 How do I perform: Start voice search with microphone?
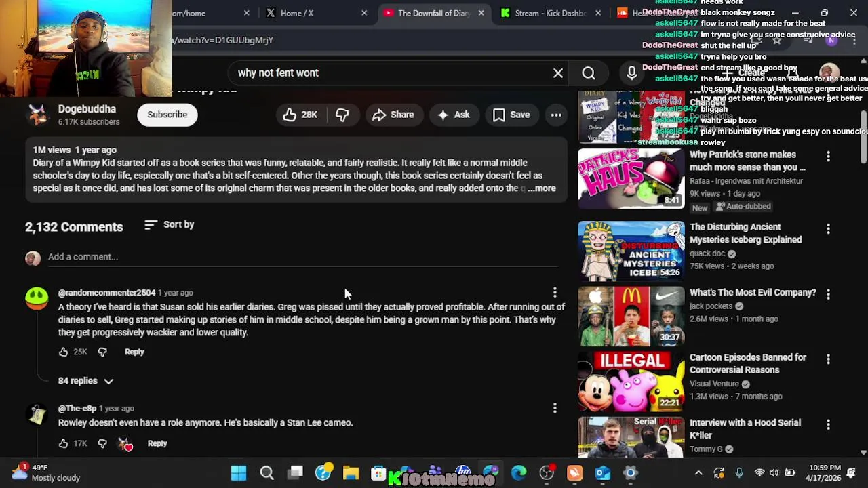coord(632,73)
